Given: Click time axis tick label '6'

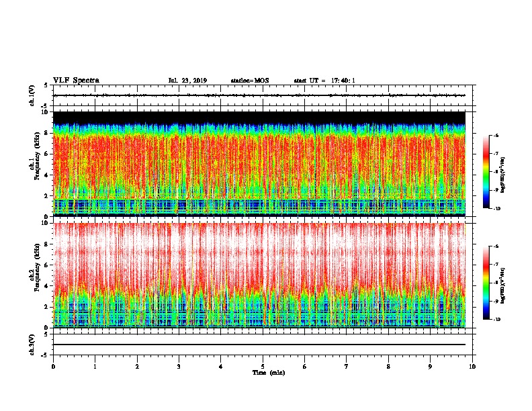Looking at the screenshot, I should click(305, 367).
